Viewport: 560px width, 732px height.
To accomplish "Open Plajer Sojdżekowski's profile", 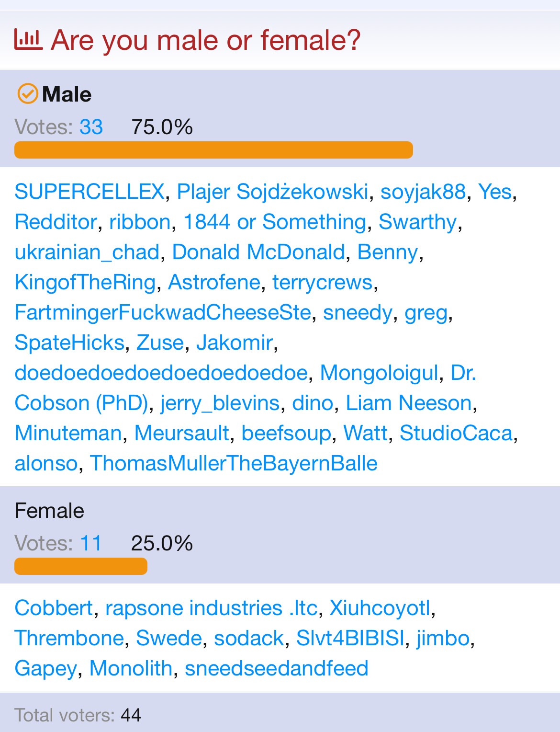I will tap(272, 192).
